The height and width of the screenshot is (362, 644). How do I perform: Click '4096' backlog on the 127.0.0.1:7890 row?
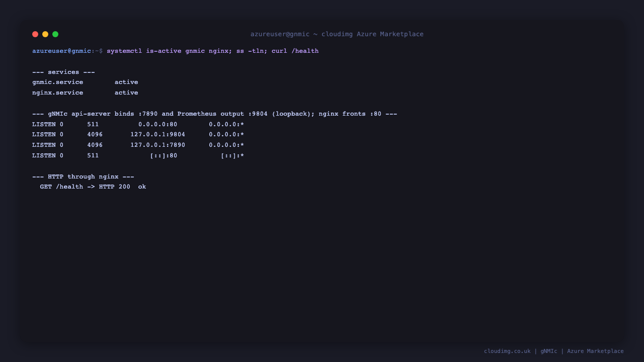(95, 145)
